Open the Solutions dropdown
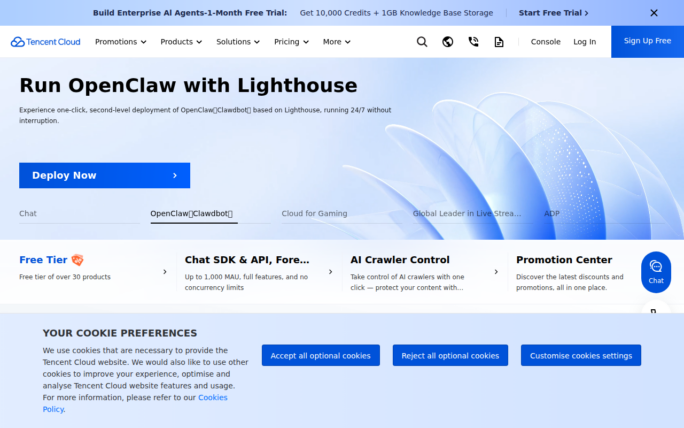The image size is (684, 428). point(238,42)
